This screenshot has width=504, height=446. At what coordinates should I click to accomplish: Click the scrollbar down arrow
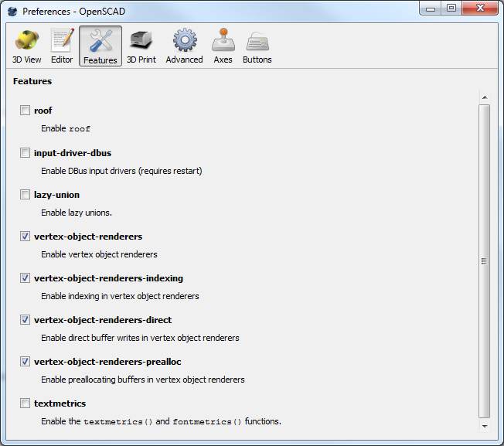485,426
